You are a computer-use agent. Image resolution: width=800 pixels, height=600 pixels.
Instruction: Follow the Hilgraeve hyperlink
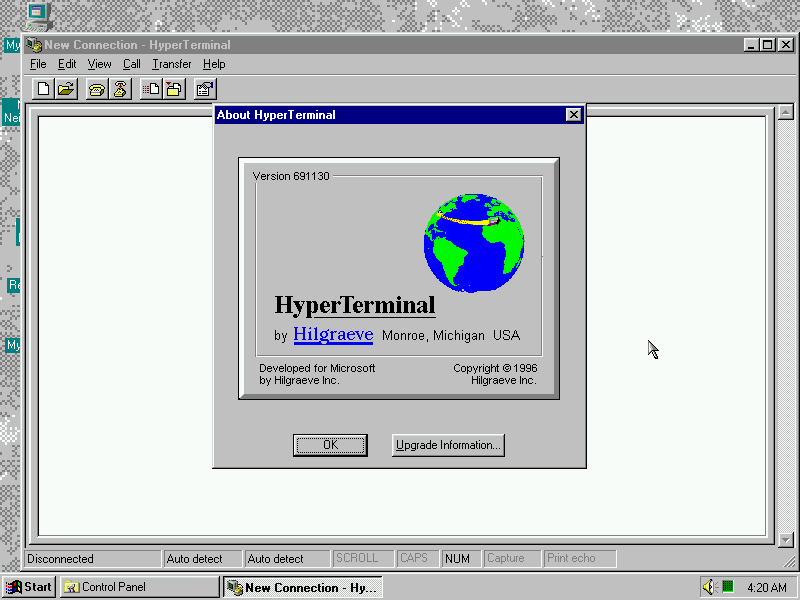click(x=333, y=335)
